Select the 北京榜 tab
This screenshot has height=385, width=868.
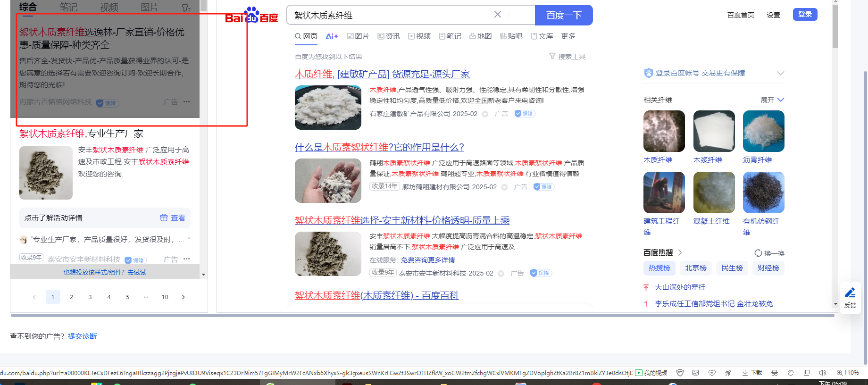tap(696, 268)
